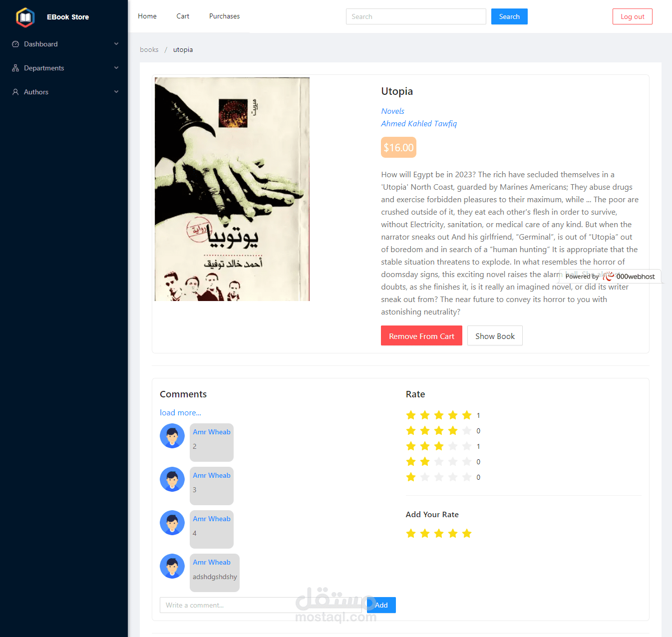Click the books breadcrumb link
The image size is (672, 637).
point(149,49)
